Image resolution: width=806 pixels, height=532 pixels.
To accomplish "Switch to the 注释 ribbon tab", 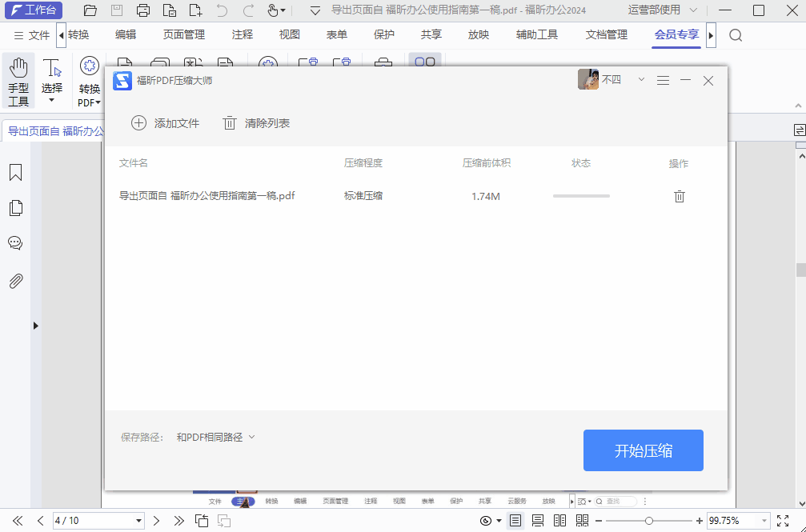I will point(243,34).
